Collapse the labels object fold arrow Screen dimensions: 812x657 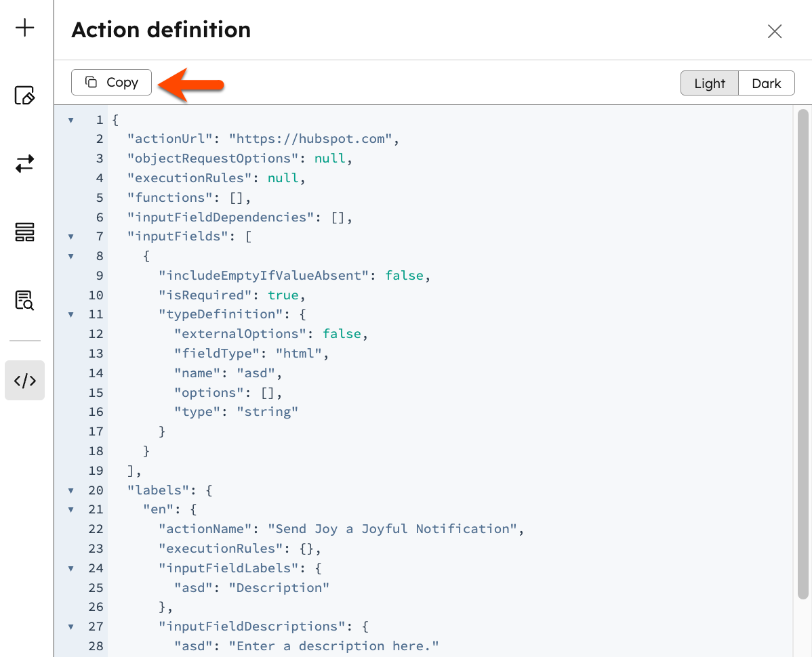pos(70,490)
